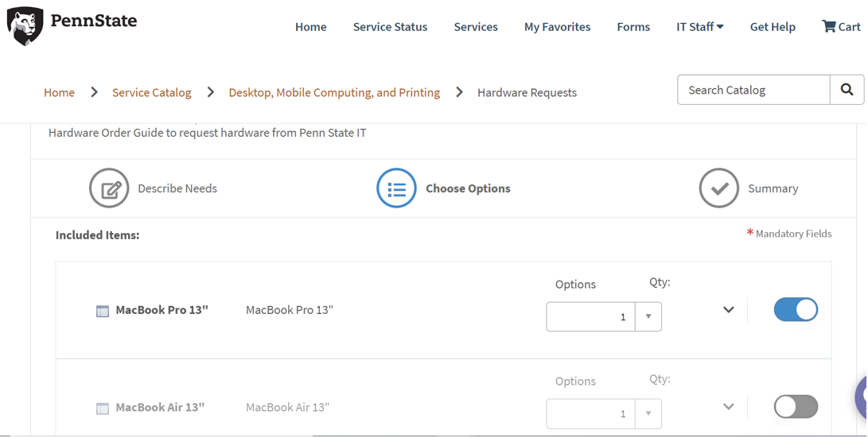Image resolution: width=868 pixels, height=438 pixels.
Task: Click the MacBook Pro 13" item icon
Action: point(103,311)
